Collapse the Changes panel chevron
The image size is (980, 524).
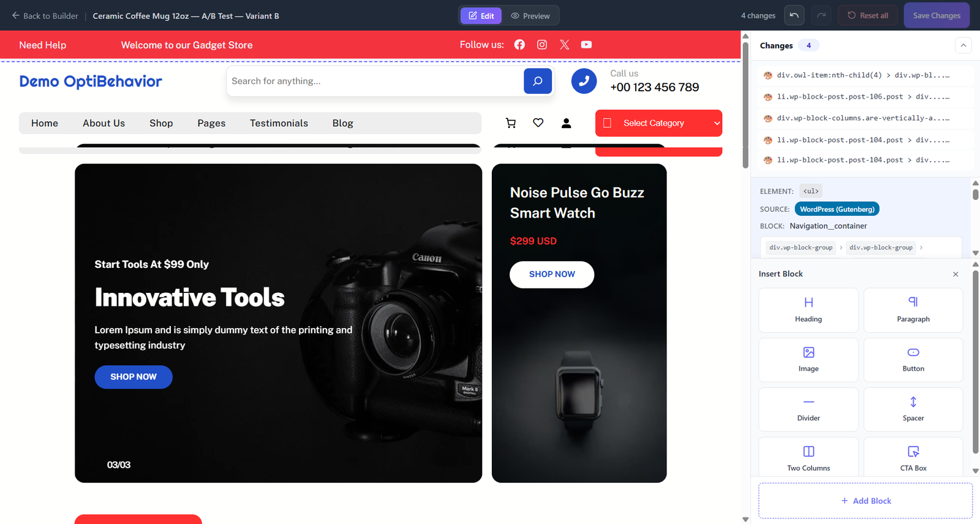pos(963,45)
